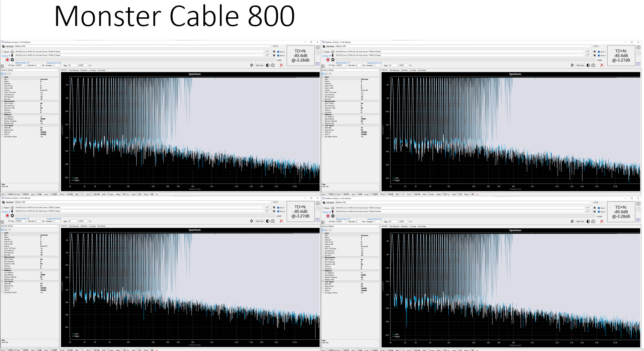Click Reset Axes button in top-right window
Image resolution: width=644 pixels, height=351 pixels.
click(x=580, y=65)
